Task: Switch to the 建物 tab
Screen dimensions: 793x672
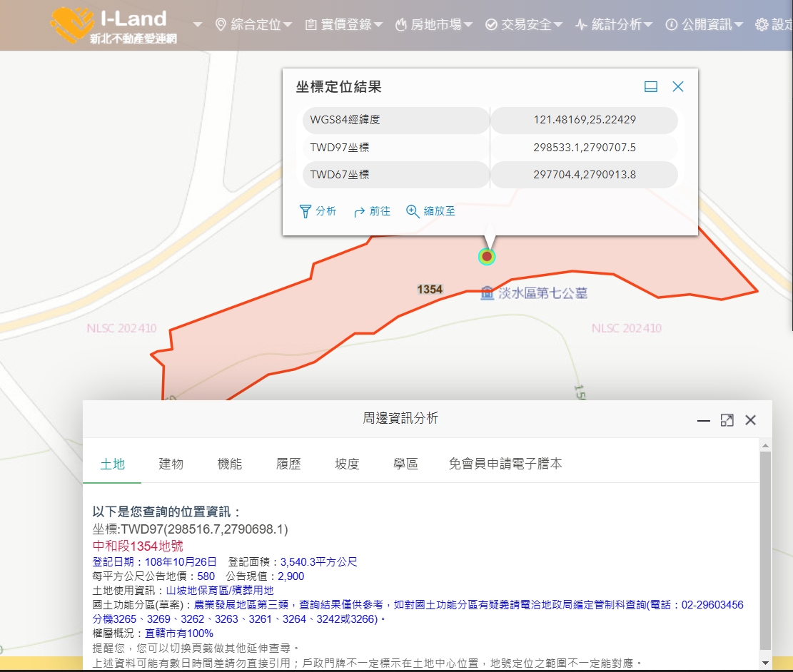Action: 171,464
